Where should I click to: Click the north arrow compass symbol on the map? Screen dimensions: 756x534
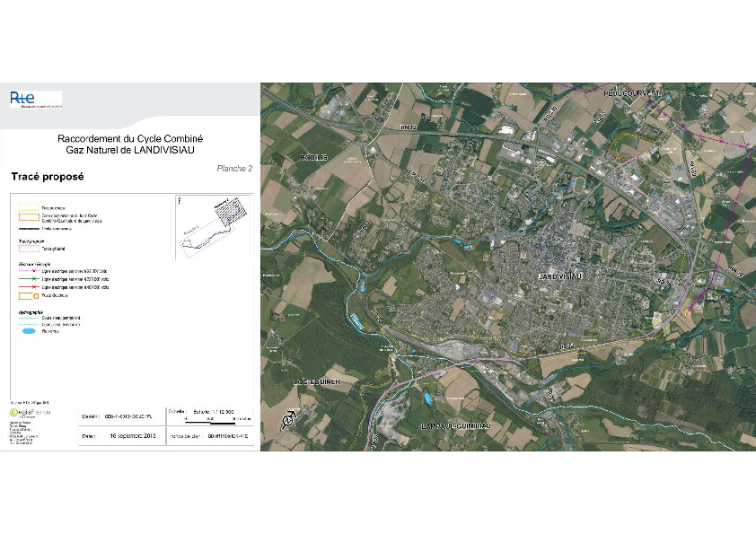(289, 420)
